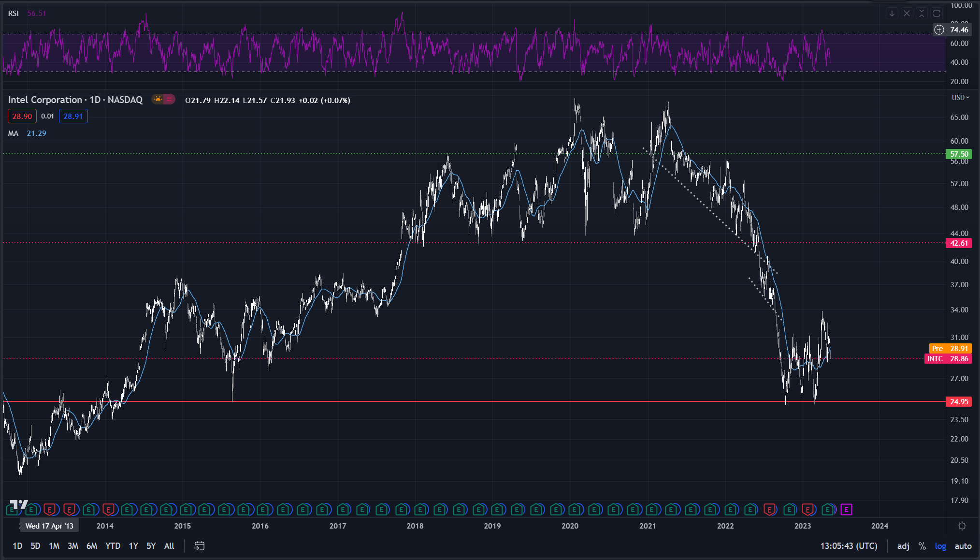Image resolution: width=980 pixels, height=560 pixels.
Task: Collapse the RSI pane
Action: 922,14
